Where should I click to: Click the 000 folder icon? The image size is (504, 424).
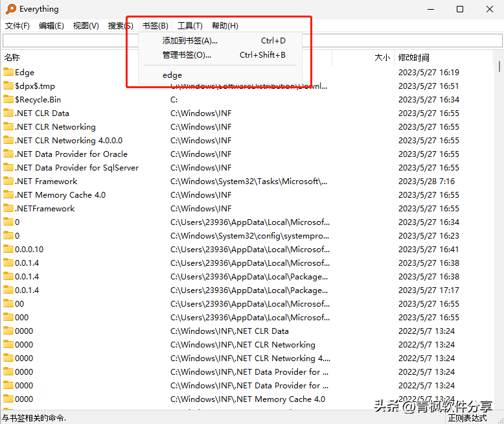(x=8, y=317)
